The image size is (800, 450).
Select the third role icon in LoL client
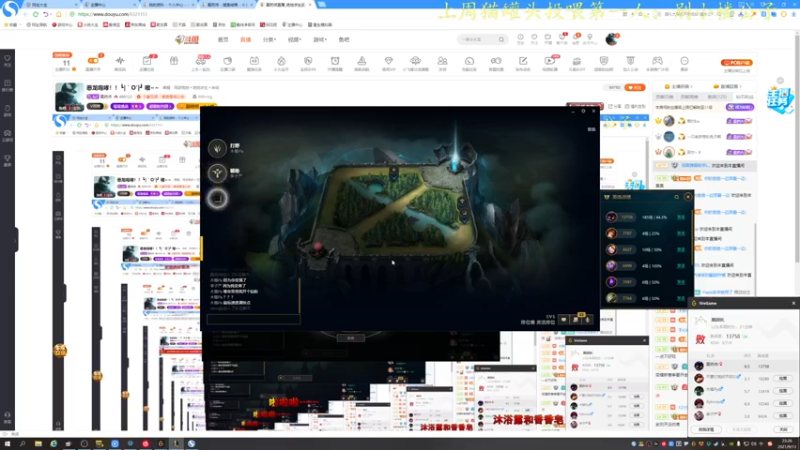(217, 198)
